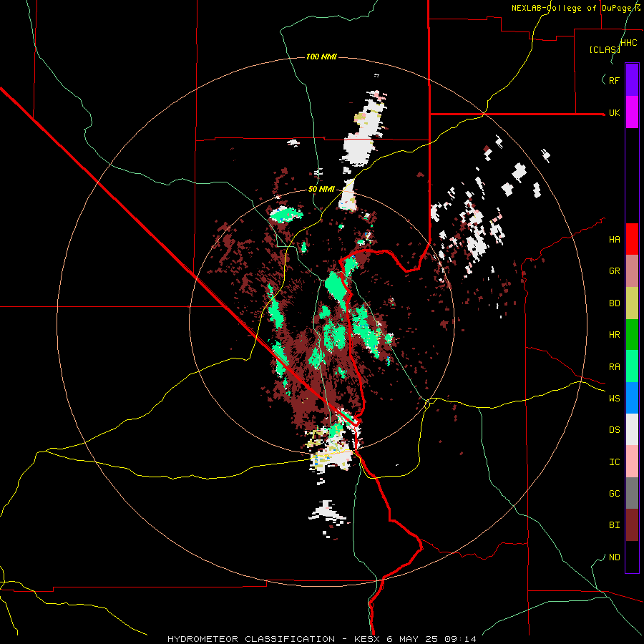
Task: Click the 'IC' legend label
Action: click(614, 462)
